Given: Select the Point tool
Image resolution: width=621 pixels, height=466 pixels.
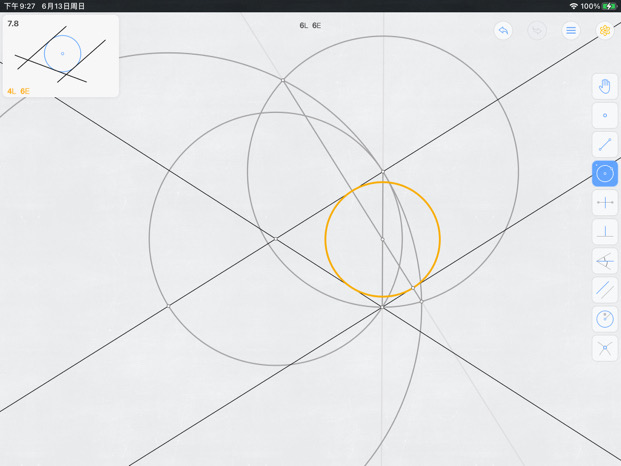Looking at the screenshot, I should [605, 115].
